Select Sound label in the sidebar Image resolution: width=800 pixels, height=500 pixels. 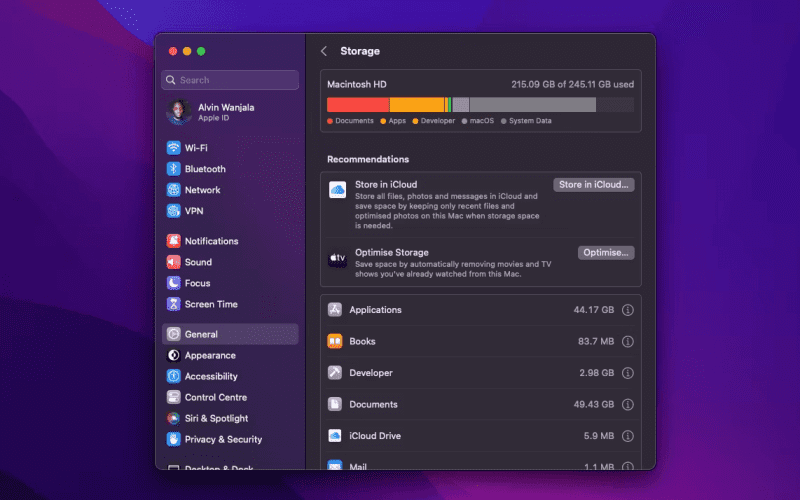point(198,262)
